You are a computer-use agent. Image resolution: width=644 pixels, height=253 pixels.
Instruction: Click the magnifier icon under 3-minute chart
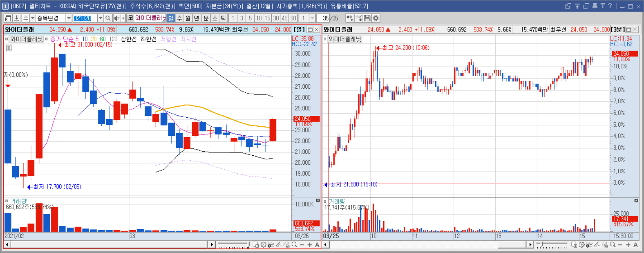[613, 245]
